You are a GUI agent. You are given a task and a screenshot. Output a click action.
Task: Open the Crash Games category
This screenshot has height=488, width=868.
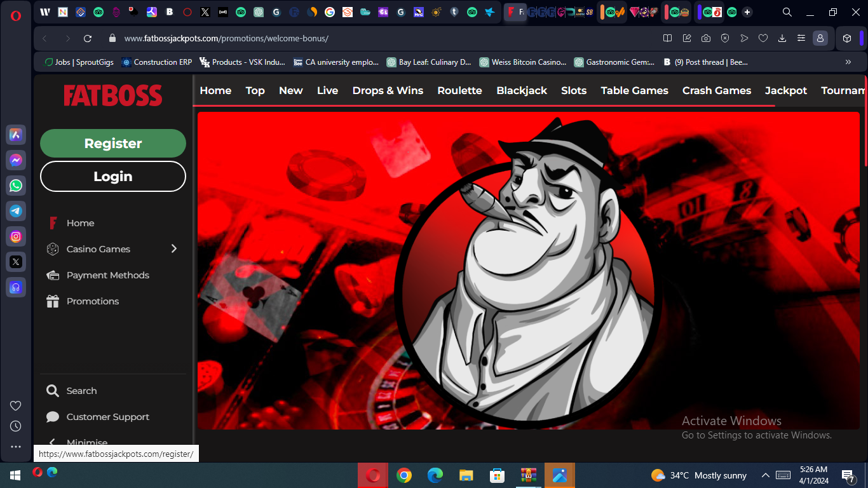pos(717,90)
